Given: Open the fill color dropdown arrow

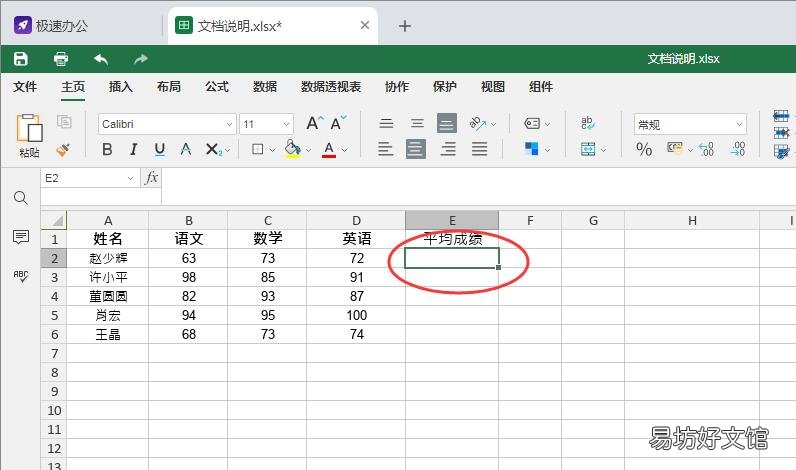Looking at the screenshot, I should [308, 150].
